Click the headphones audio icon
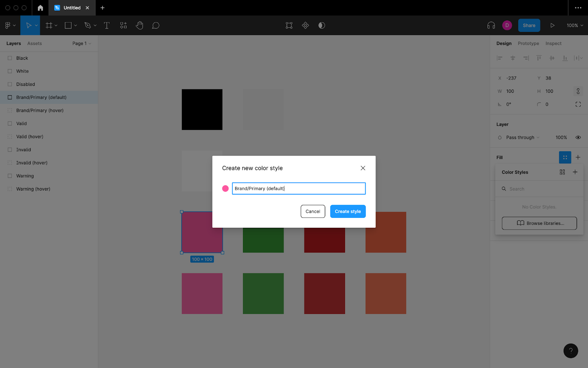 tap(491, 25)
